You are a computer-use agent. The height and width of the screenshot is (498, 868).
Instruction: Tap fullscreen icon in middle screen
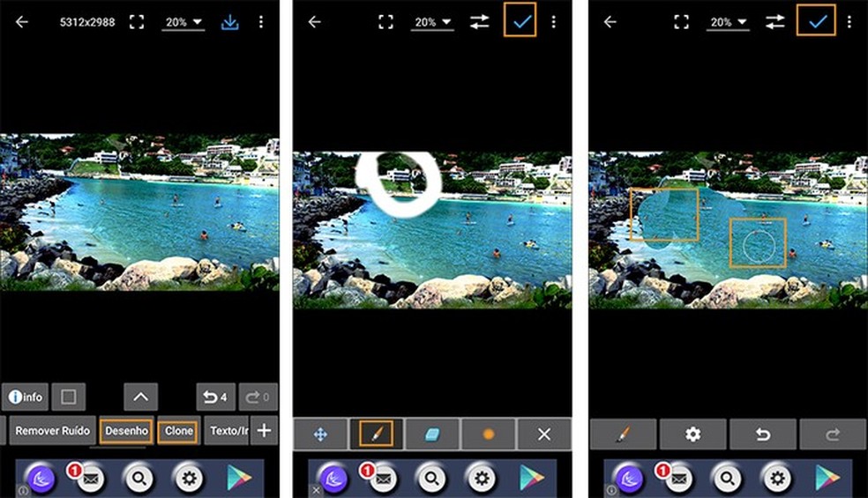coord(385,22)
